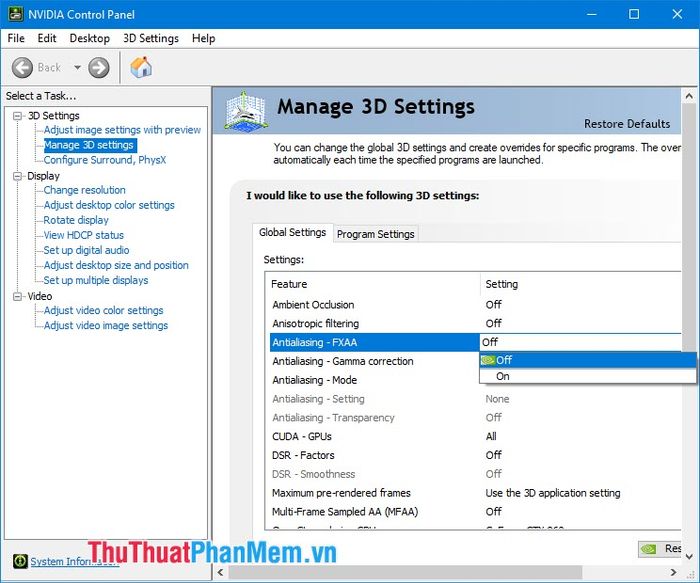Open the Help menu
Image resolution: width=700 pixels, height=583 pixels.
click(x=204, y=38)
